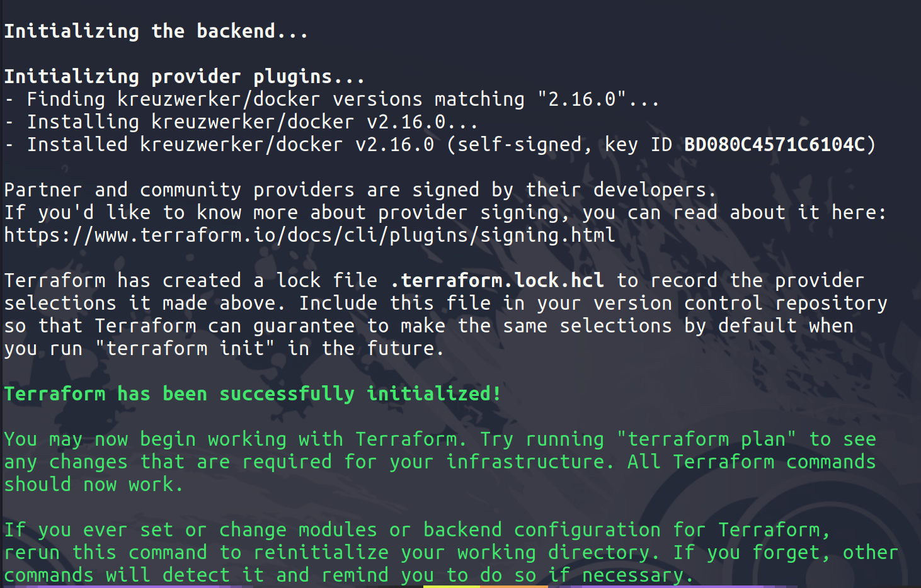Click the "If you ever set or change modules" line
921x588 pixels.
click(416, 530)
